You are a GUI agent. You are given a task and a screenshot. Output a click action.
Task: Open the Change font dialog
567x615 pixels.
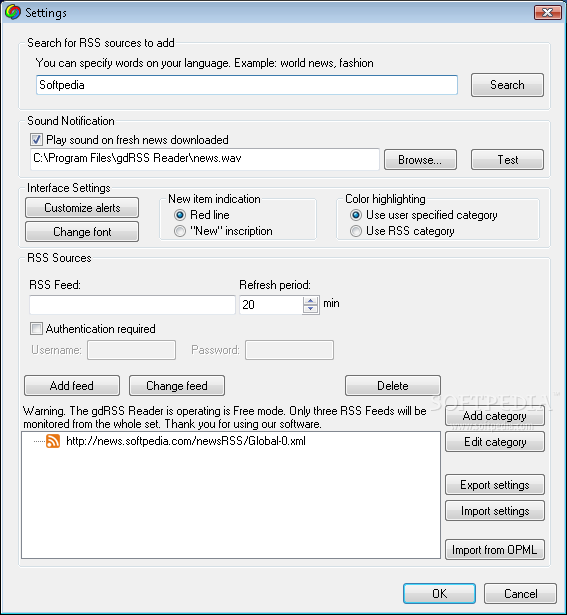pos(82,232)
